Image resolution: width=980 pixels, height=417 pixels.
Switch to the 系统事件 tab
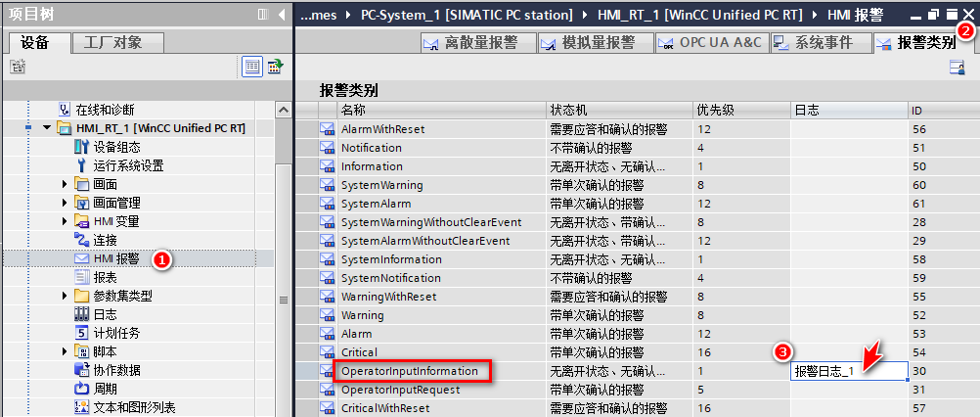click(x=821, y=42)
